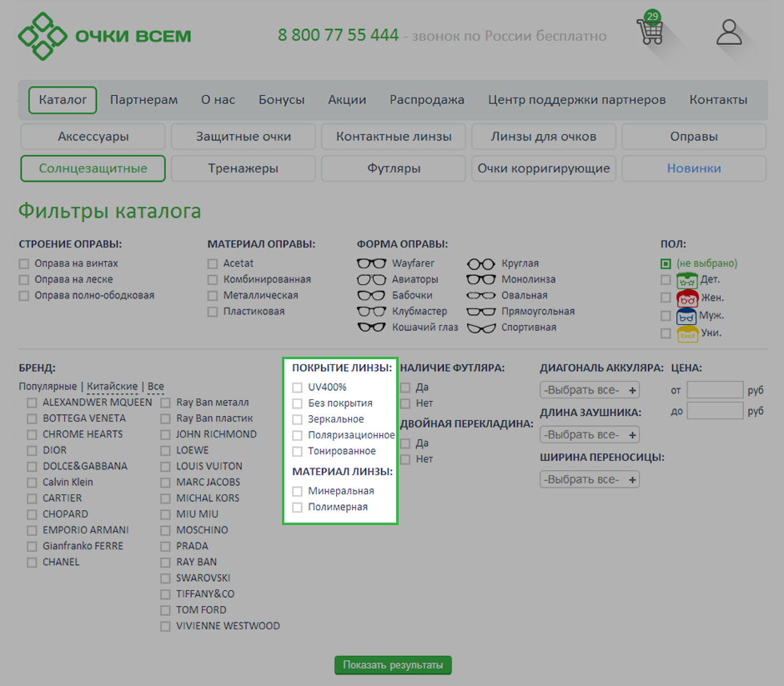The height and width of the screenshot is (686, 784).
Task: Tick the PRADA brand checkbox
Action: tap(166, 546)
